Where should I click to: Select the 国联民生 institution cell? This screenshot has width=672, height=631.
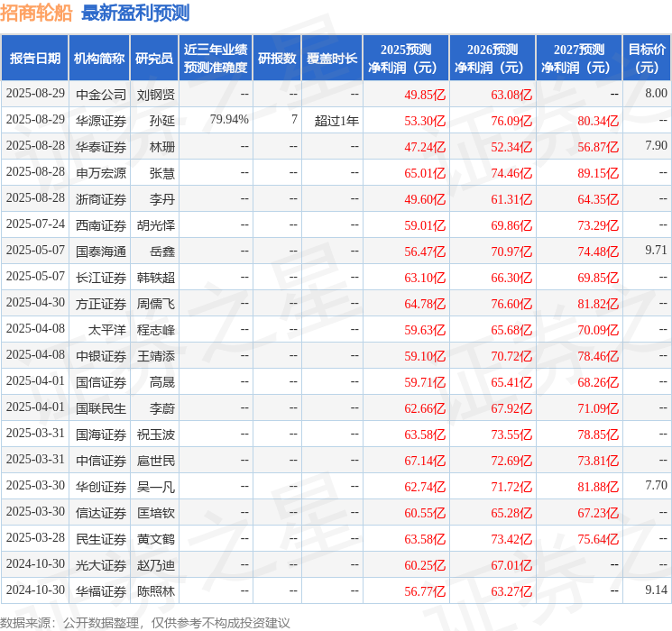click(x=101, y=407)
